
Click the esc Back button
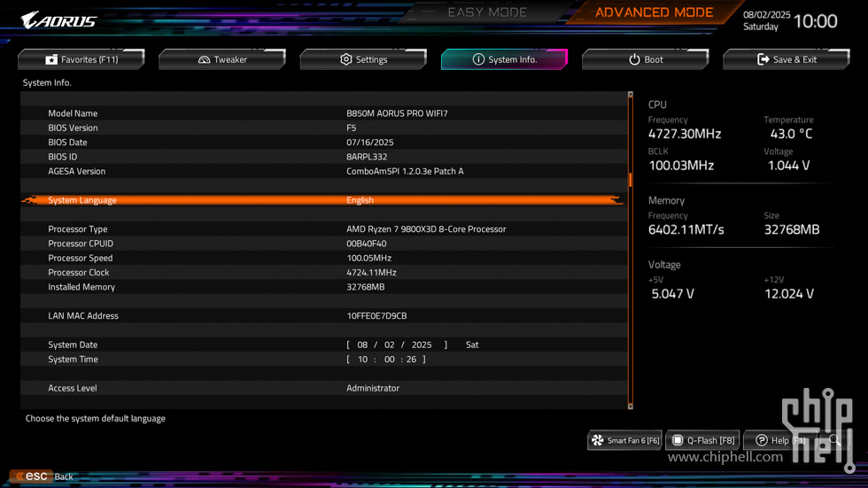point(42,476)
